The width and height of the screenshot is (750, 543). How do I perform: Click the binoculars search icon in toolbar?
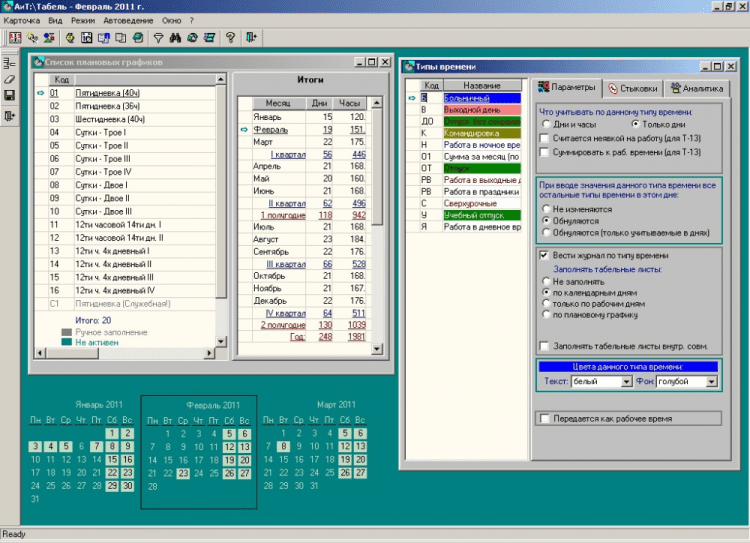click(175, 38)
